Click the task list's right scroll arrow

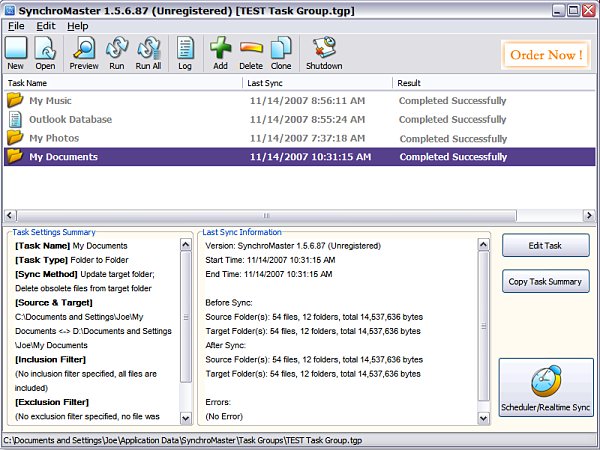click(x=589, y=215)
